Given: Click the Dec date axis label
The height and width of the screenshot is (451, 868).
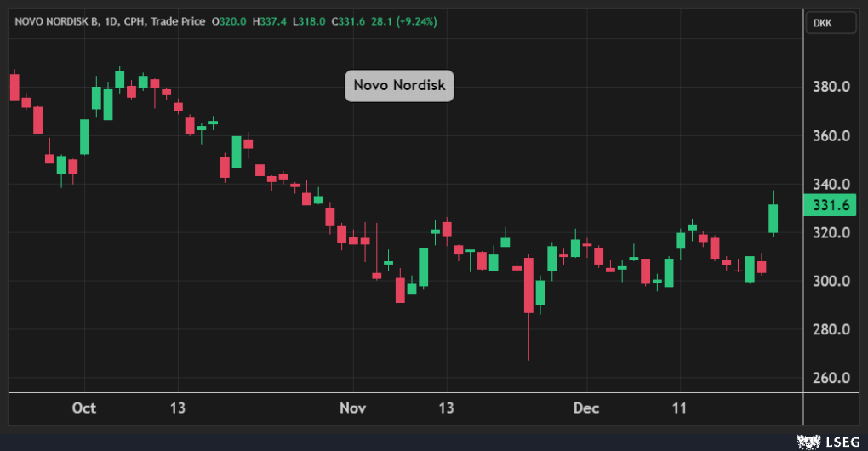Looking at the screenshot, I should click(x=585, y=408).
